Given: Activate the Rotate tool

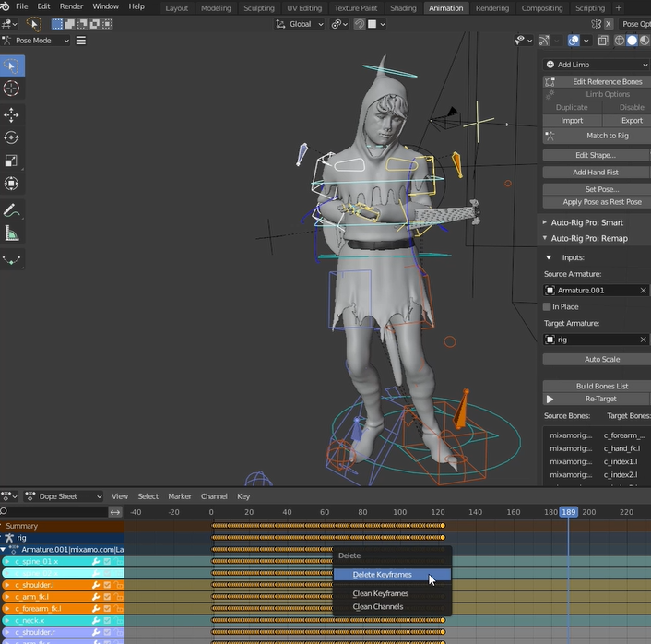Looking at the screenshot, I should [12, 137].
